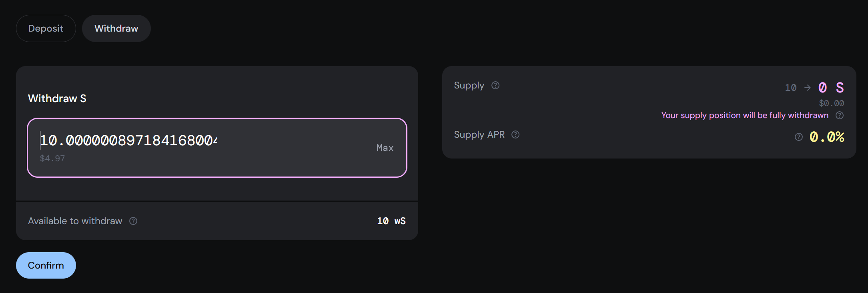The height and width of the screenshot is (293, 868).
Task: Click the $0.00 supply value text
Action: tap(831, 103)
